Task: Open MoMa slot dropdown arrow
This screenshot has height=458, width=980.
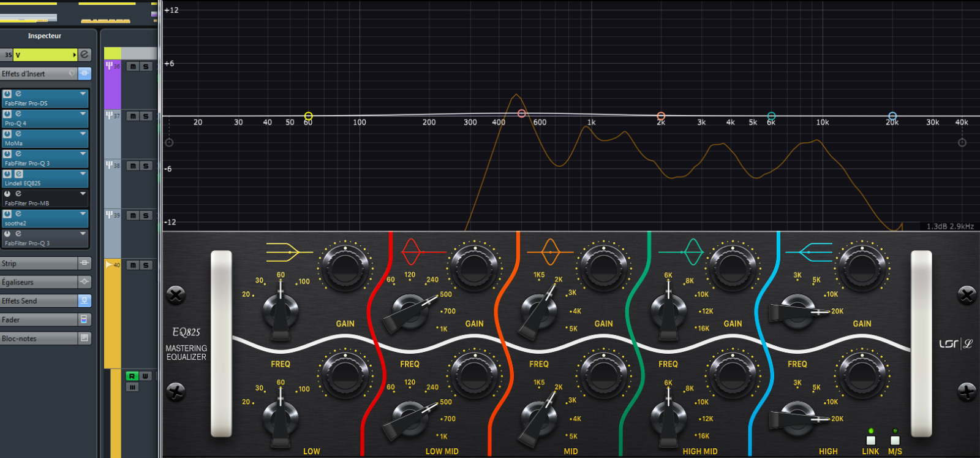Action: pos(83,134)
